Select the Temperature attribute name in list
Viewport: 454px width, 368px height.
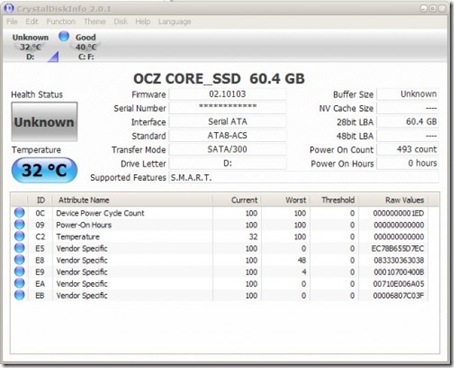tap(78, 237)
